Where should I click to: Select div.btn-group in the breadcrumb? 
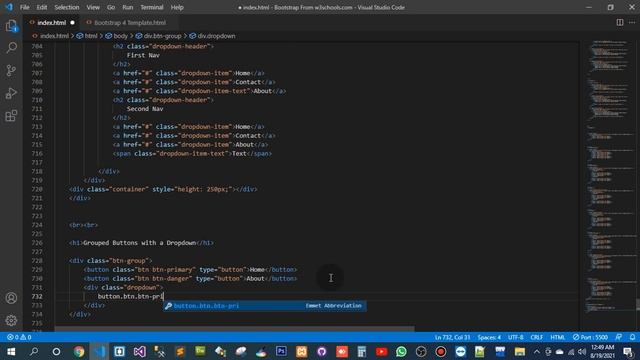pyautogui.click(x=162, y=36)
